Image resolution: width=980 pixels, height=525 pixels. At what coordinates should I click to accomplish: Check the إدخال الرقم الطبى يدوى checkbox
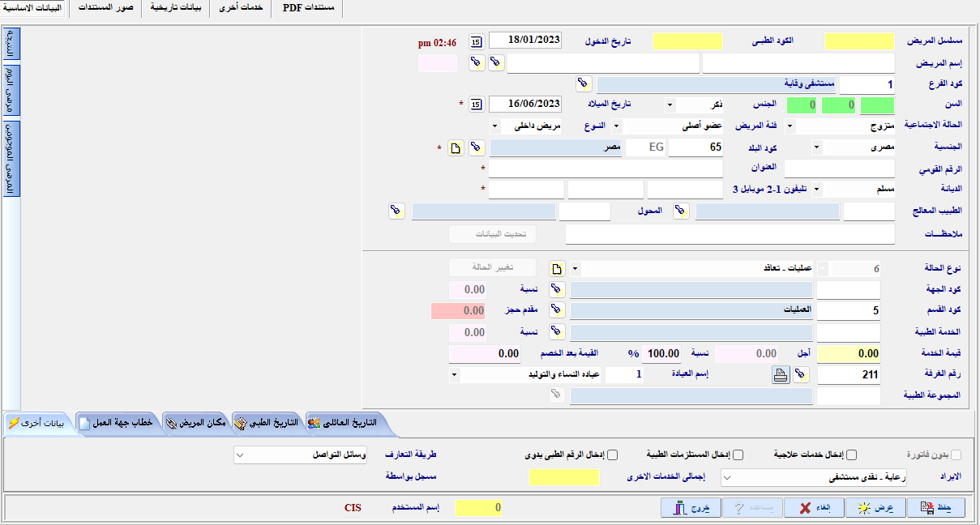613,455
